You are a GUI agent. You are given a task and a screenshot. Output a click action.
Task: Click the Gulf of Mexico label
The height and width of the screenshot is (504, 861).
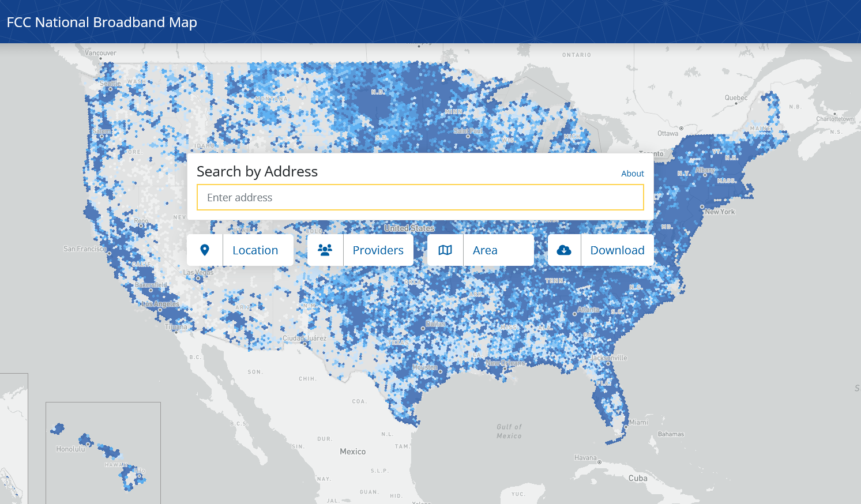[509, 431]
